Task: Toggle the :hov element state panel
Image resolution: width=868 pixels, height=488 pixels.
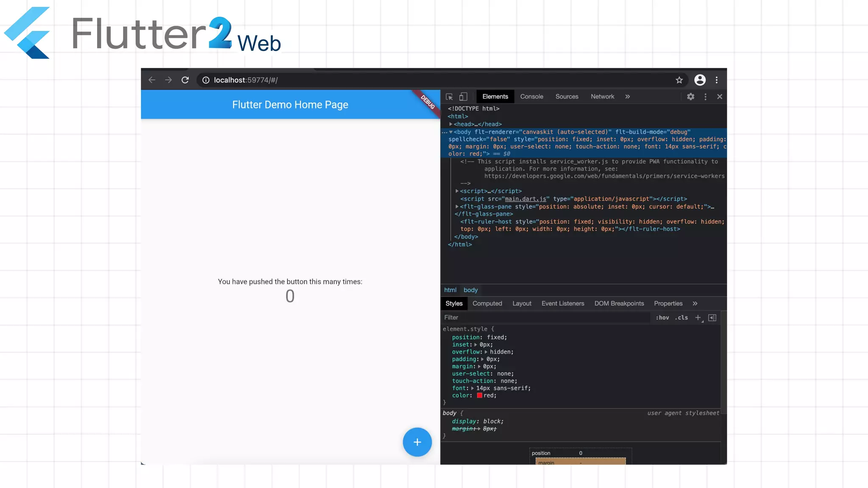Action: point(662,317)
